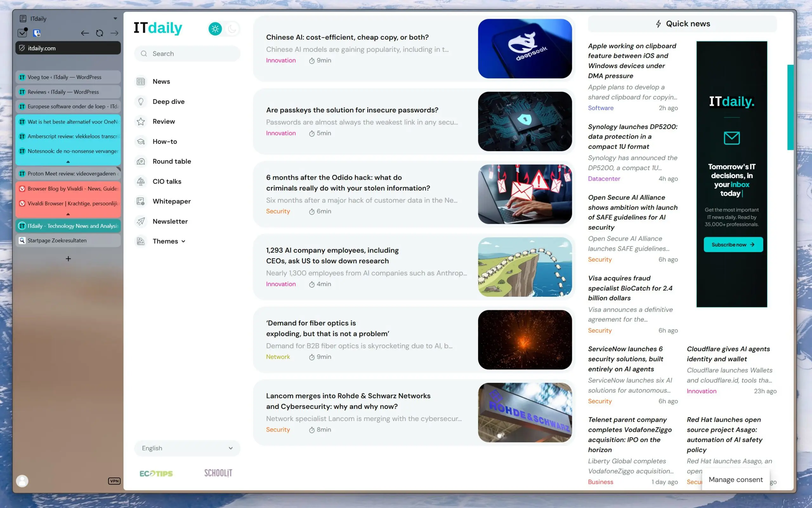Reload the page with the refresh icon
812x508 pixels.
pos(100,33)
